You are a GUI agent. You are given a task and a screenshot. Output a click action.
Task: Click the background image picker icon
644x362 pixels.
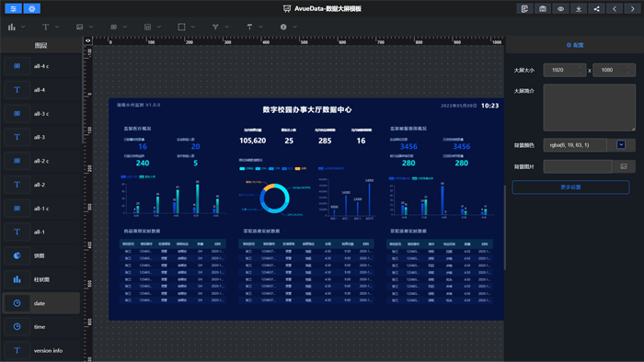coord(624,166)
